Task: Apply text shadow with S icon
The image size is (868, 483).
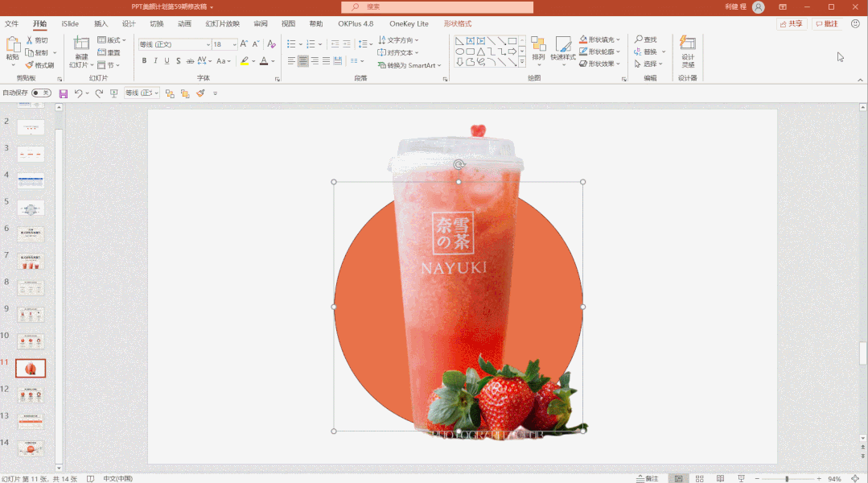Action: (x=179, y=61)
